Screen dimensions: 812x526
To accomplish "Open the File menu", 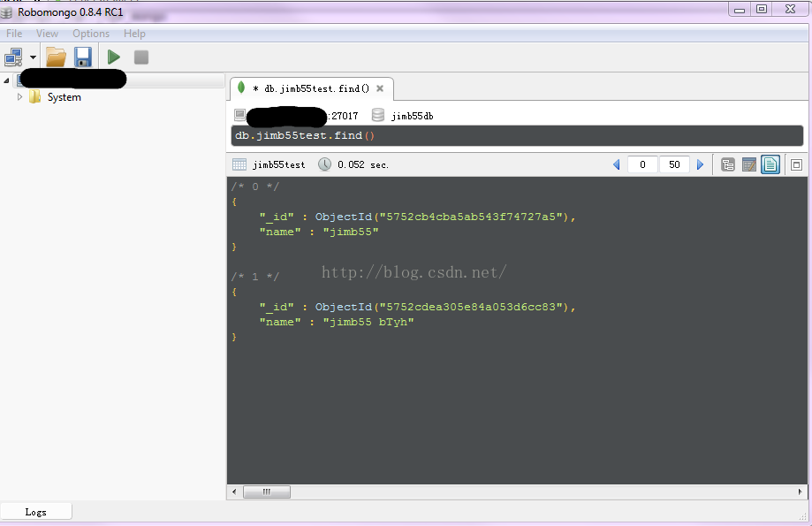I will (14, 34).
